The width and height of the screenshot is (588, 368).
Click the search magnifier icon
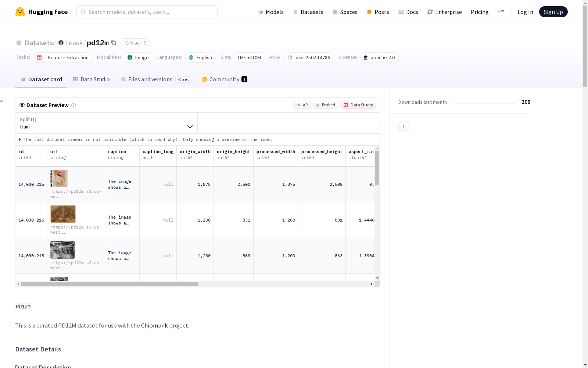click(x=83, y=12)
